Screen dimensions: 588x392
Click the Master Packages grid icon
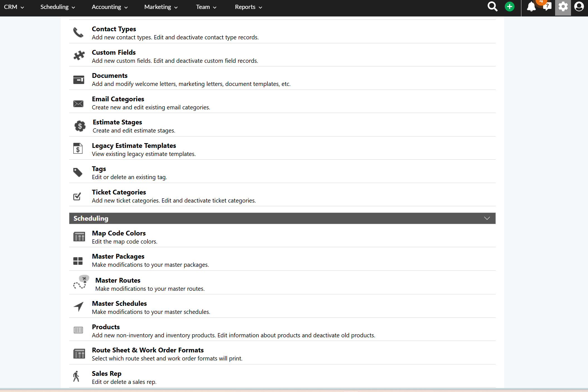(x=78, y=261)
